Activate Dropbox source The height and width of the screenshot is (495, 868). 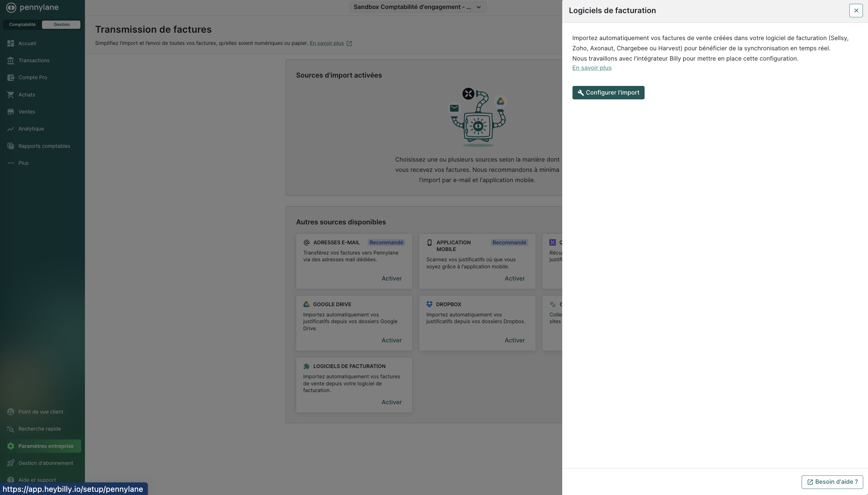[514, 340]
